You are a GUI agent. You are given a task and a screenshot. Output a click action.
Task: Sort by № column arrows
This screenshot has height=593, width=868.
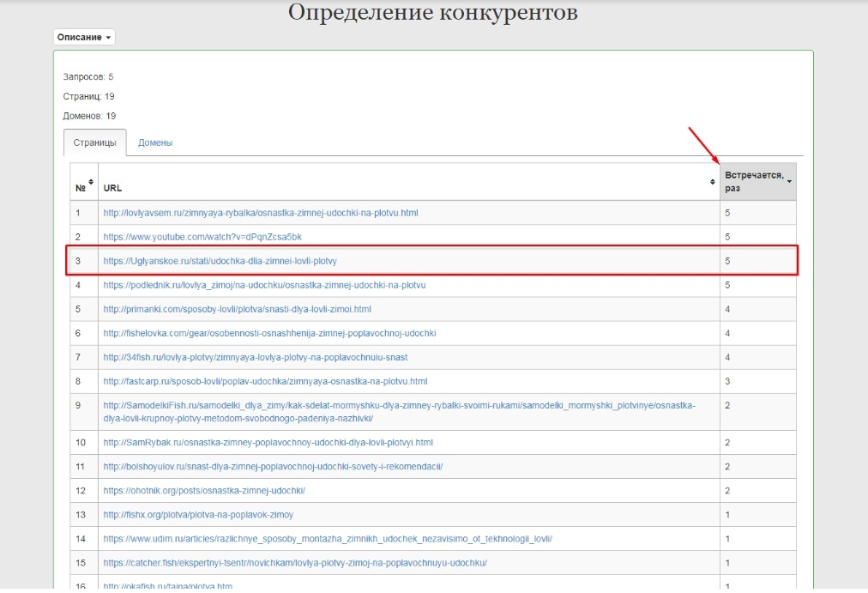(x=91, y=182)
